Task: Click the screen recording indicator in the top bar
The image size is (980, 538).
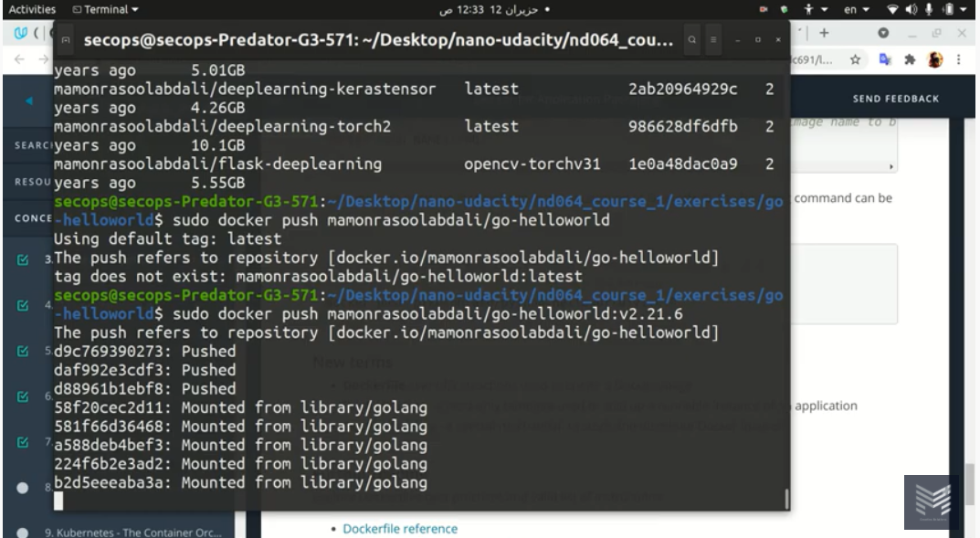Action: point(764,9)
